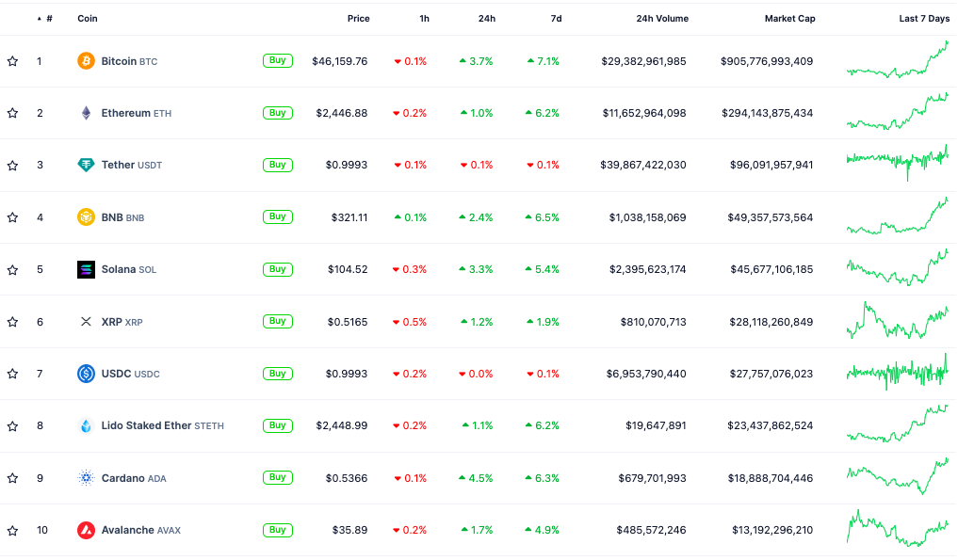The height and width of the screenshot is (560, 958).
Task: Click the USDC blue logo icon
Action: coord(86,374)
